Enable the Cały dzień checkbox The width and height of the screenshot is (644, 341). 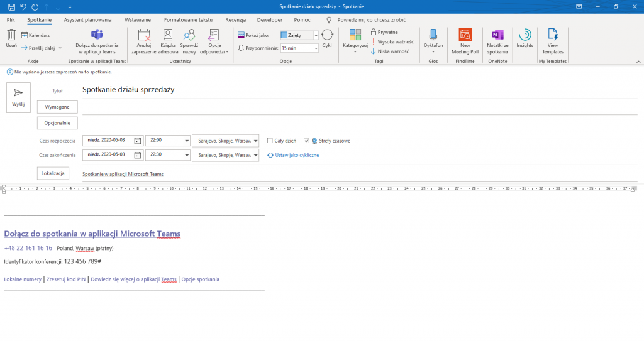[270, 141]
